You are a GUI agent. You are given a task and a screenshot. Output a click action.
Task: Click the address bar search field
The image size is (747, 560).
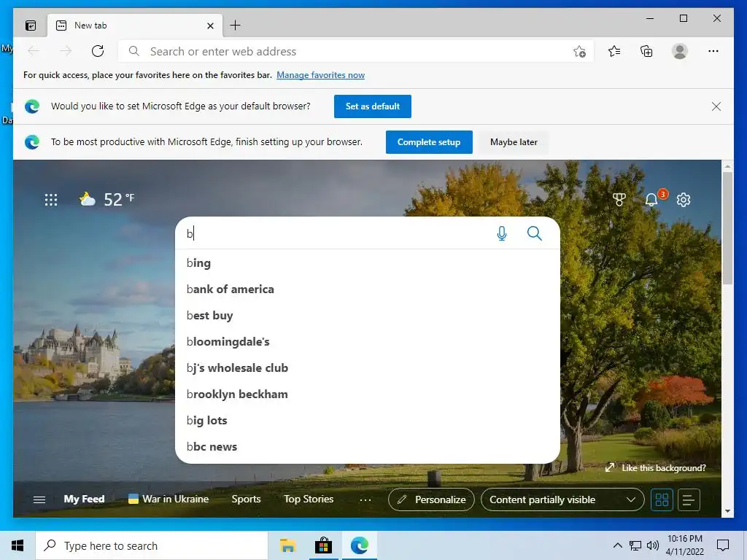pyautogui.click(x=356, y=51)
